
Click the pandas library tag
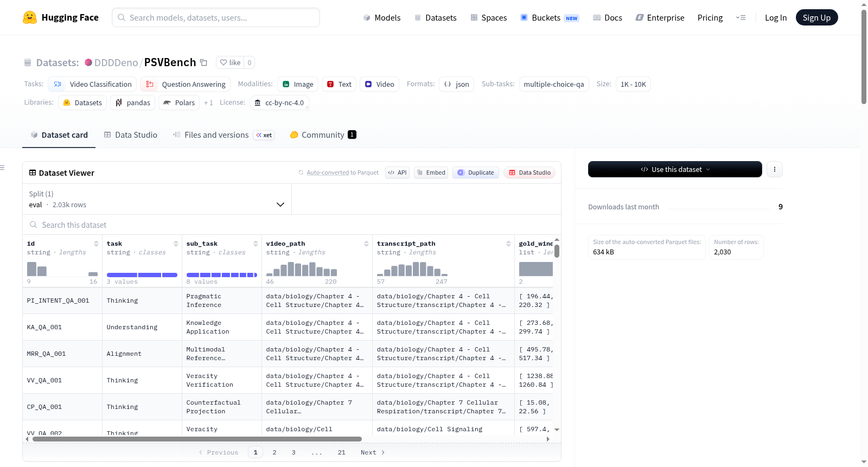click(x=133, y=103)
